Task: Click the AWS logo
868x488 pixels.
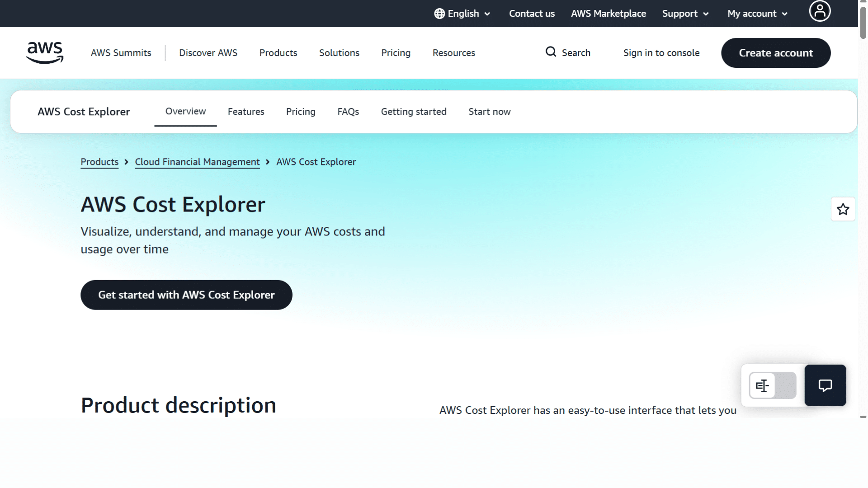Action: (x=45, y=52)
